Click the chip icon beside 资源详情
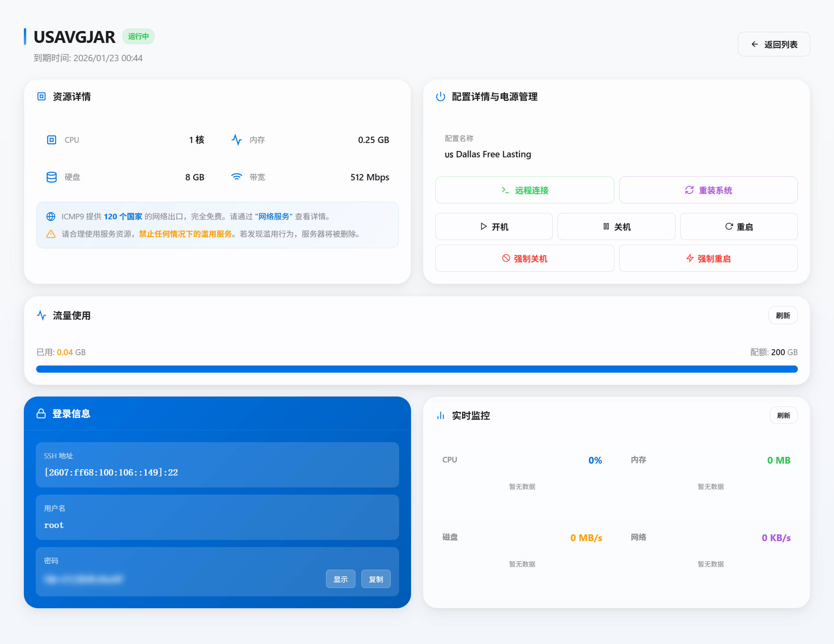Screen dimensions: 834x644 41,97
